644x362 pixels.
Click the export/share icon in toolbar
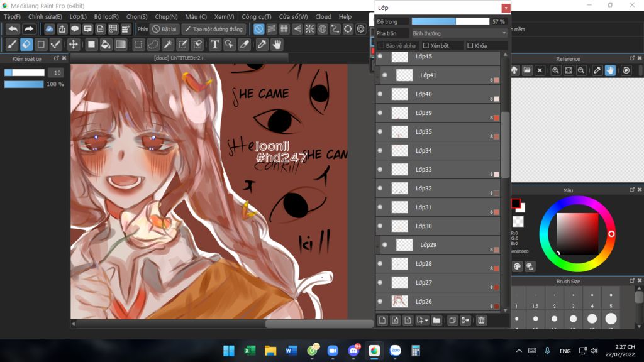pos(62,29)
